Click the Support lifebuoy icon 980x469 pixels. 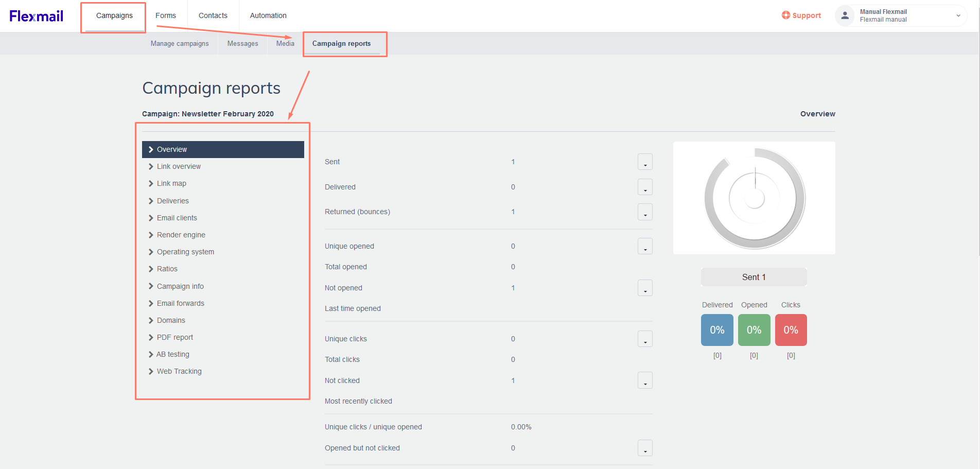(785, 15)
